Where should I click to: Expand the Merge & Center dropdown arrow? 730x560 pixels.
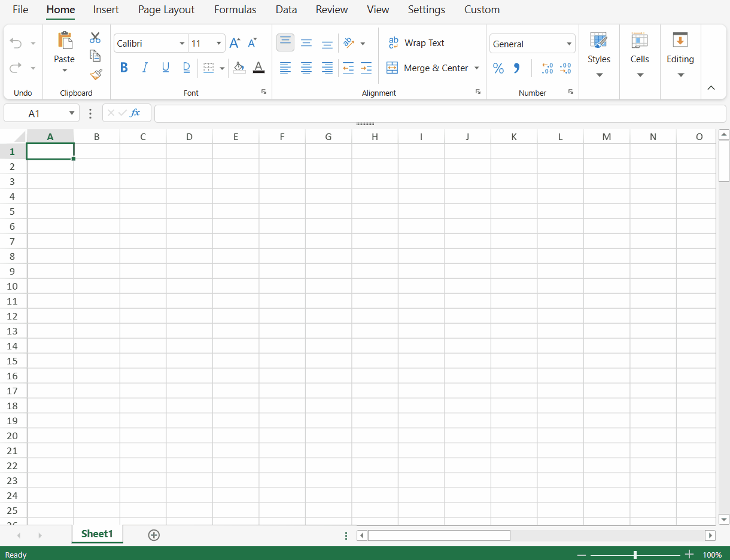click(477, 68)
